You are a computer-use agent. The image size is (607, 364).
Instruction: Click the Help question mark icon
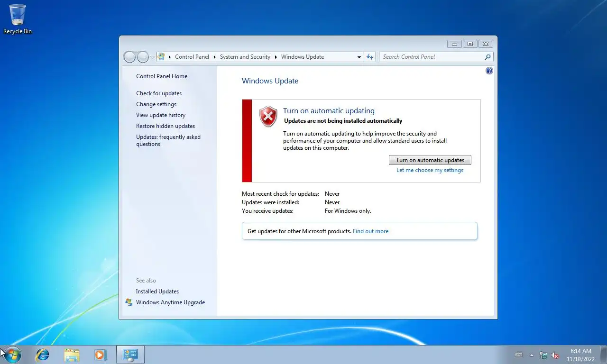click(489, 71)
